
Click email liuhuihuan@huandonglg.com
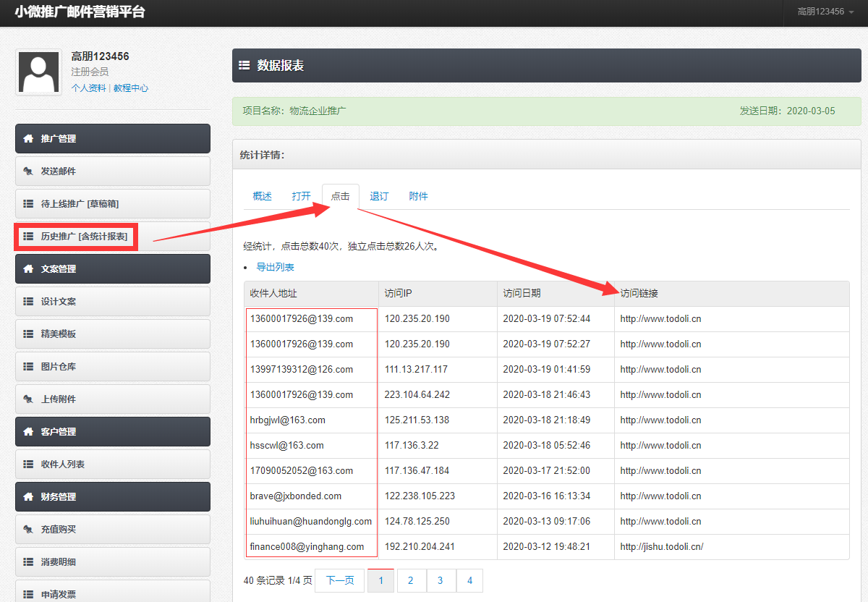[x=311, y=522]
